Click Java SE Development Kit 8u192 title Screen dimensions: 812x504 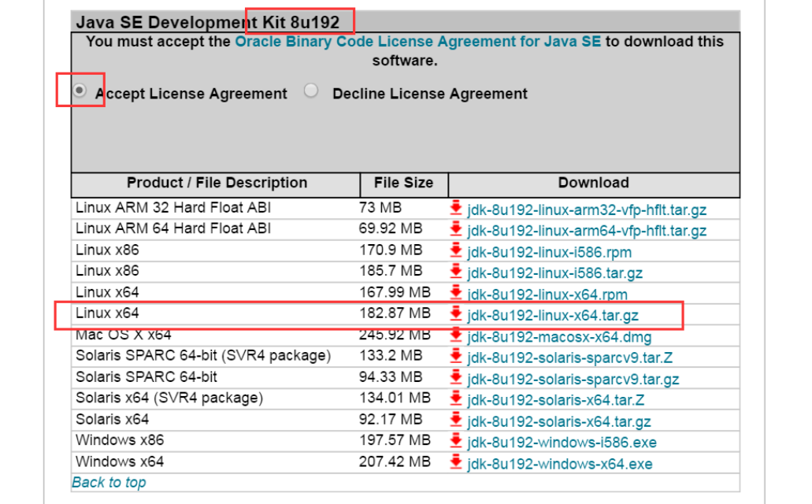pos(208,22)
